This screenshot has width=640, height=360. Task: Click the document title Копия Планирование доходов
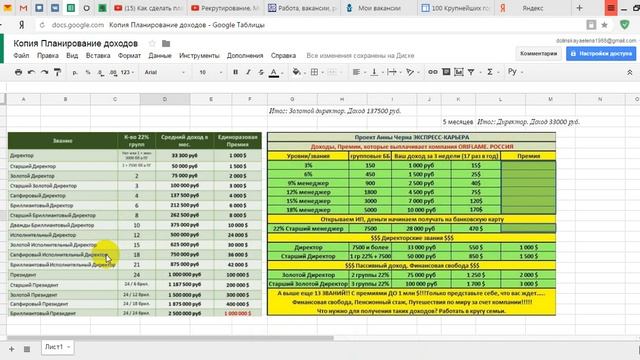(76, 43)
